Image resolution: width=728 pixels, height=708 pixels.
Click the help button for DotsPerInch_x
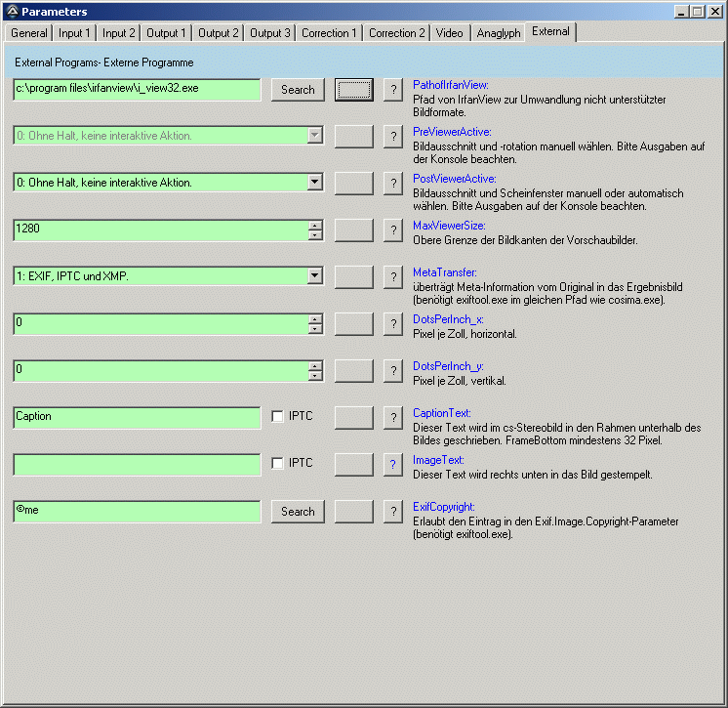[393, 323]
